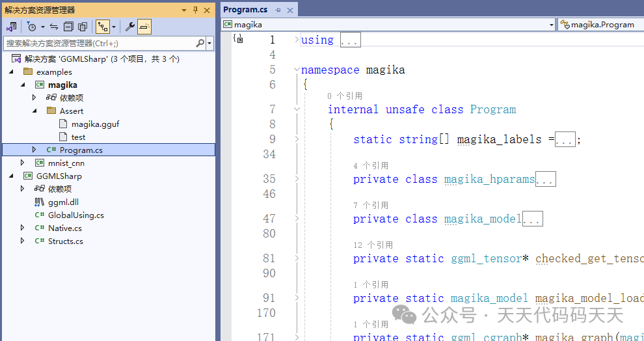Open Properties with the wrench icon
The image size is (644, 341).
click(x=130, y=27)
